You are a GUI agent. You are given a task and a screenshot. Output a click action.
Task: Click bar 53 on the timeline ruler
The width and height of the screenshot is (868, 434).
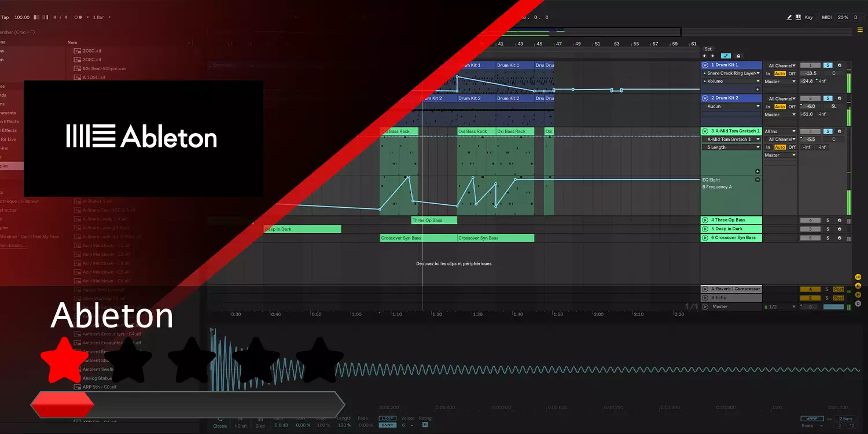[617, 44]
